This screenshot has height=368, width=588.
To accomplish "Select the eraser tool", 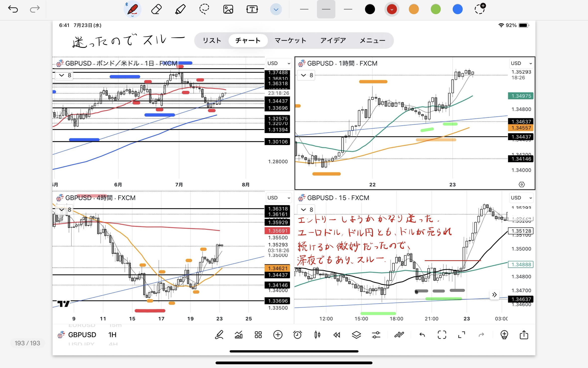I will (156, 9).
